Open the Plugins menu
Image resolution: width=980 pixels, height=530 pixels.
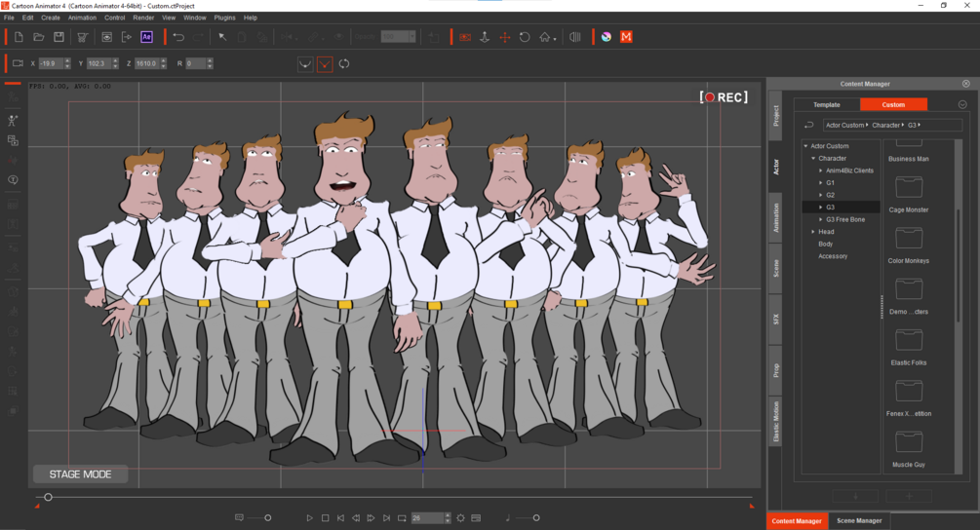coord(224,19)
